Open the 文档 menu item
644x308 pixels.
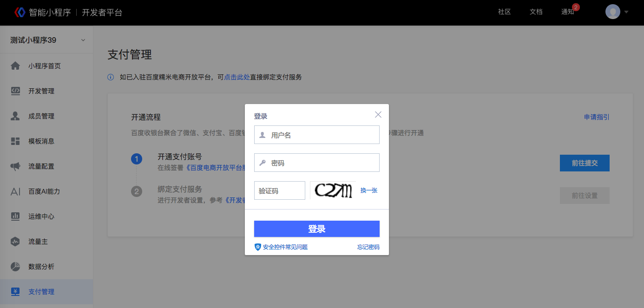pos(536,12)
